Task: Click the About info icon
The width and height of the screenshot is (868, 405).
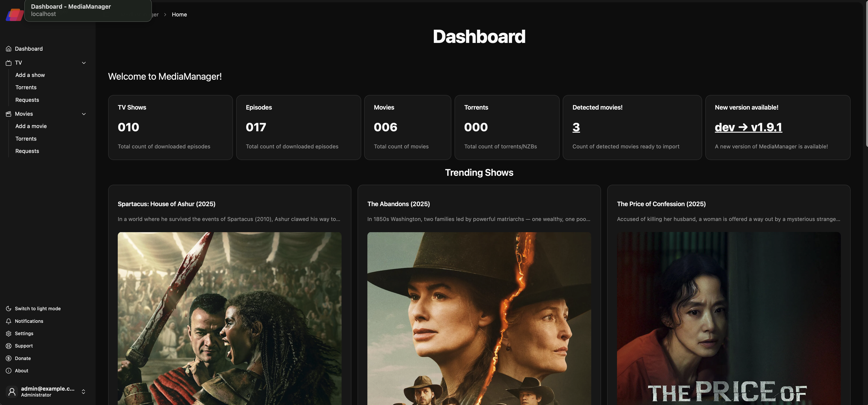Action: coord(9,371)
